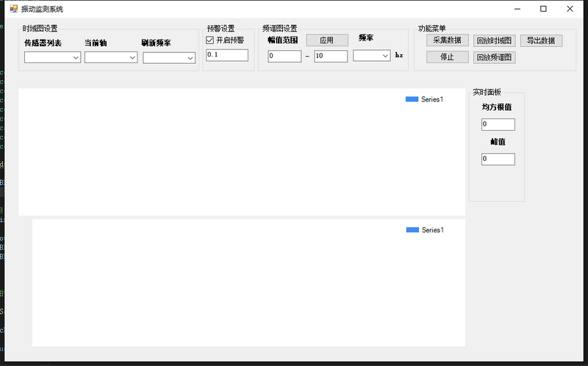Viewport: 588px width, 366px height.
Task: Open the 频率 hz dropdown
Action: tap(372, 56)
